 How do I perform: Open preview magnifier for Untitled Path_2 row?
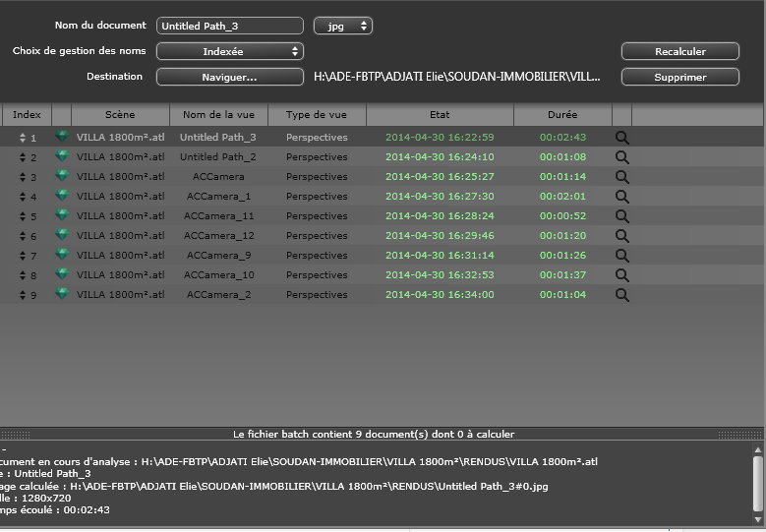point(621,157)
